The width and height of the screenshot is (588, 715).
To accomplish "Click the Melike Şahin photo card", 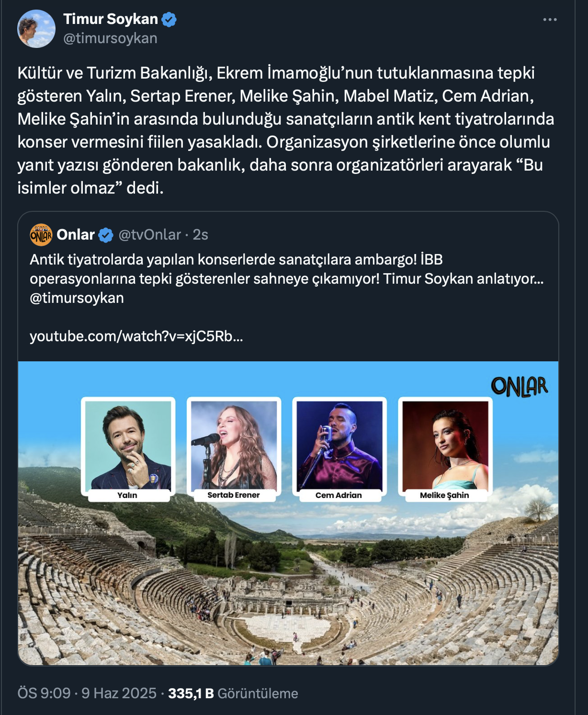I will (x=445, y=449).
